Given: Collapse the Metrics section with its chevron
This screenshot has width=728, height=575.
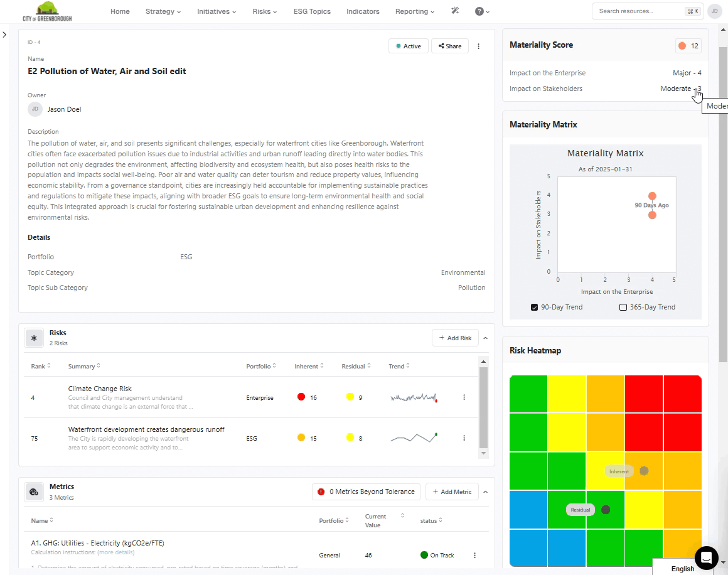Looking at the screenshot, I should [x=485, y=492].
